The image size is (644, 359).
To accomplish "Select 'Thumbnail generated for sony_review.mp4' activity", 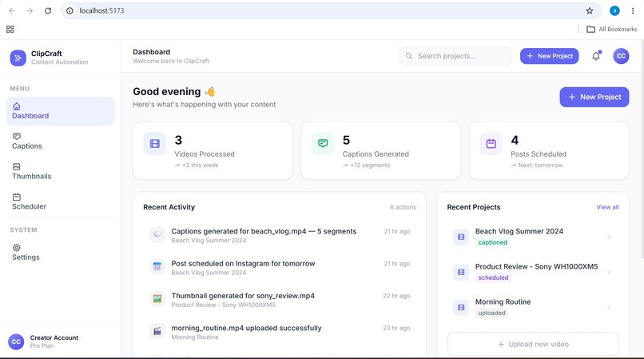I will (280, 299).
